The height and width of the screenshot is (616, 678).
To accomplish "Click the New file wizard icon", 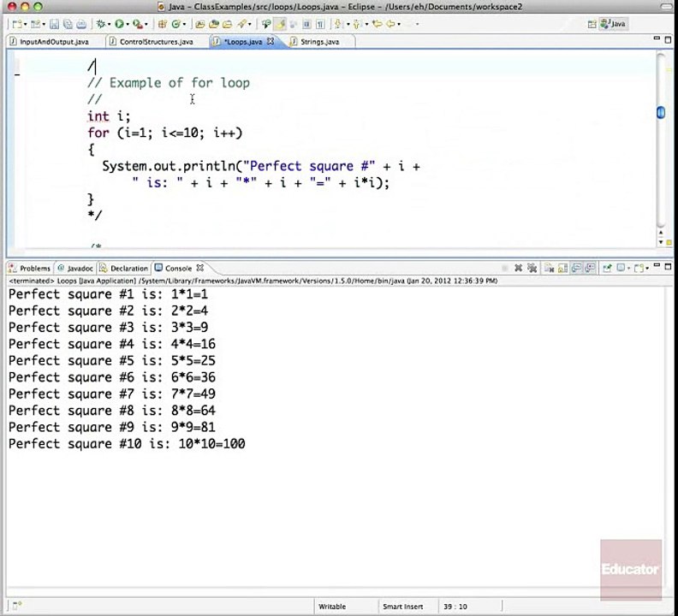I will point(17,24).
